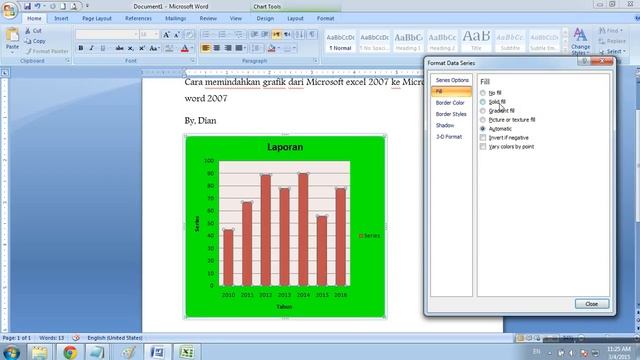Select Border Styles in dialog sidebar
The image size is (640, 360).
(451, 114)
